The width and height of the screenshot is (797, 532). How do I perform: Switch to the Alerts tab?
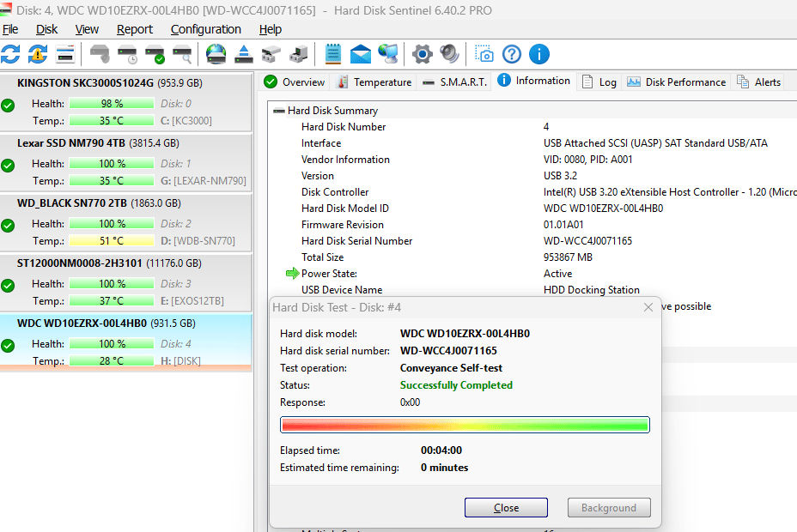click(x=759, y=82)
